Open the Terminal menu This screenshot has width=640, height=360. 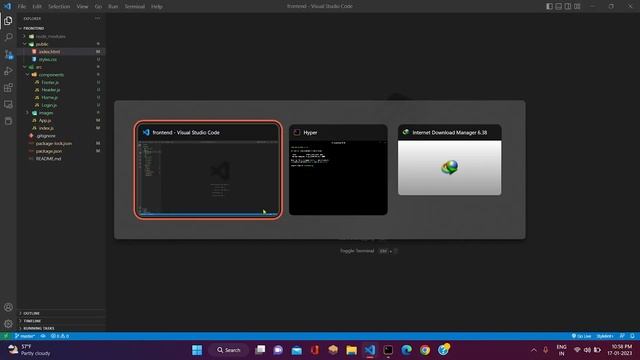(134, 7)
